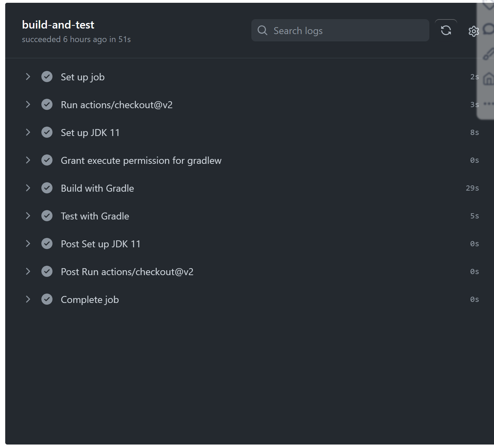Viewport: 494px width, 448px height.
Task: Click the home icon in sidebar
Action: pos(488,79)
